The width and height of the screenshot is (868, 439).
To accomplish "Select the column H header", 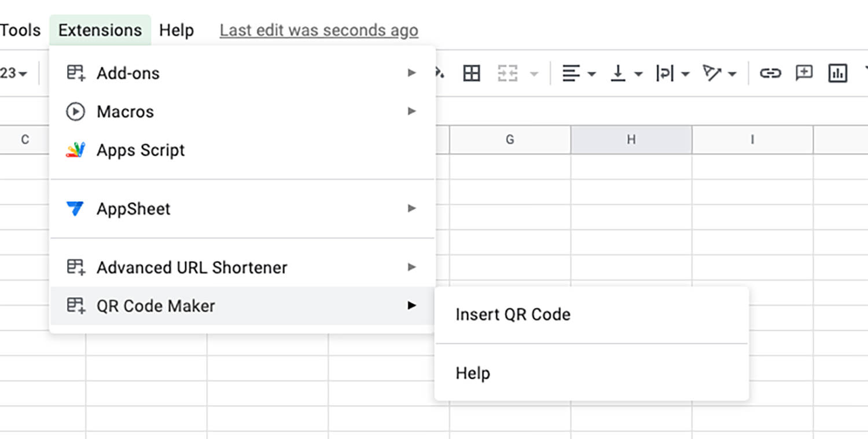I will (631, 139).
